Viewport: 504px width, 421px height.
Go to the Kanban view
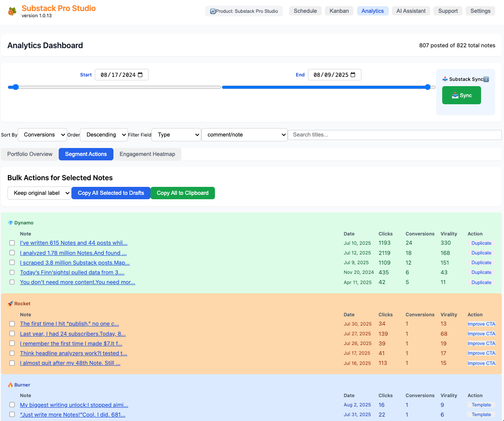pyautogui.click(x=339, y=11)
